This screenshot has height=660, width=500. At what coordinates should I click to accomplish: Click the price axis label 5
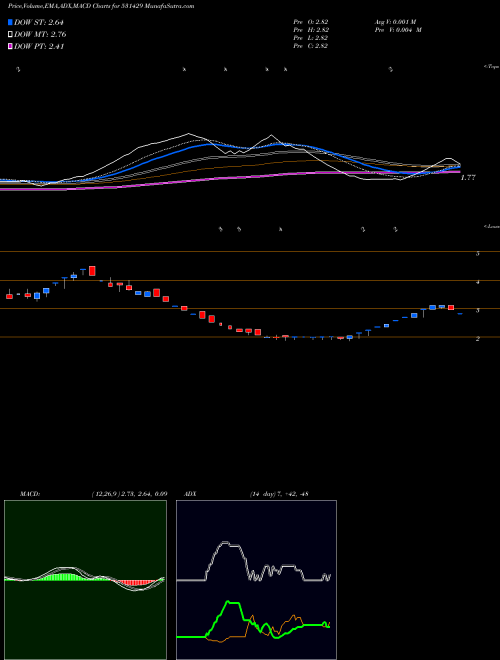[x=478, y=254]
